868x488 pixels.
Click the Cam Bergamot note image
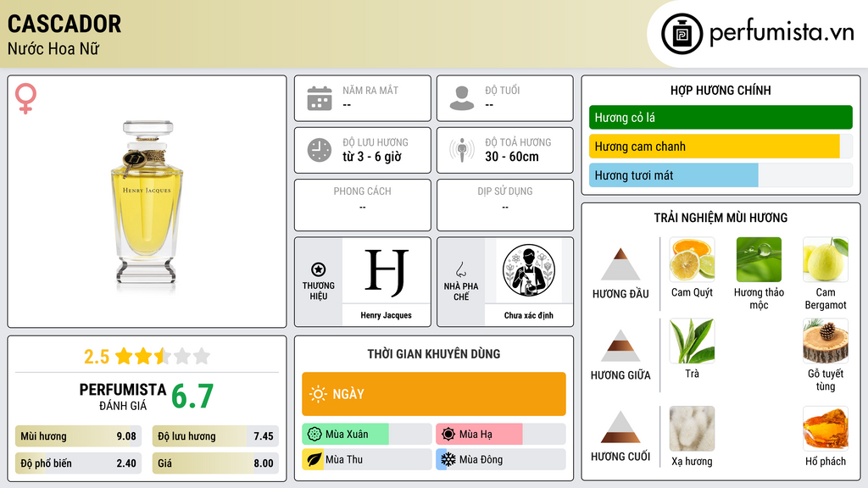[x=826, y=259]
